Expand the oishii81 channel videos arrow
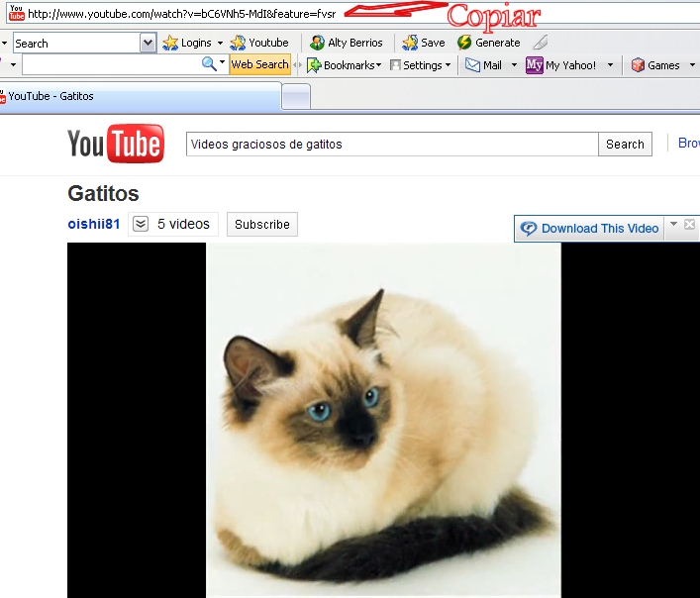The image size is (700, 598). tap(141, 225)
